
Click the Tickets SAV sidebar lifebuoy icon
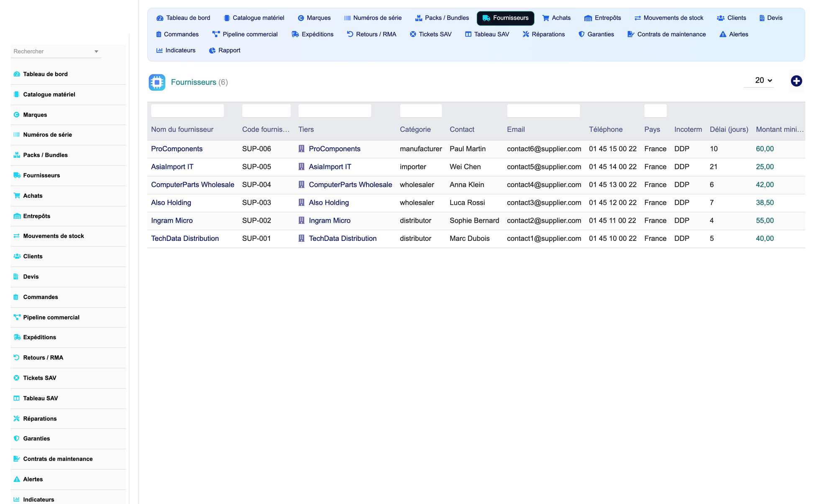(x=17, y=378)
